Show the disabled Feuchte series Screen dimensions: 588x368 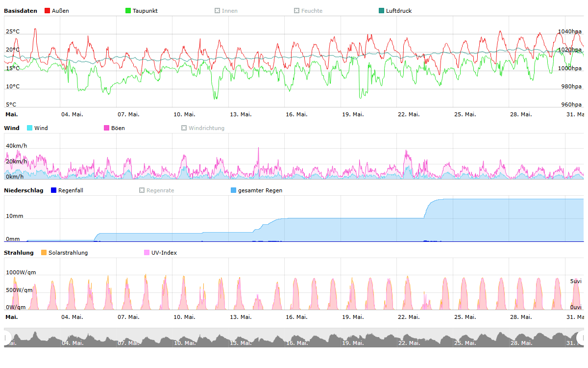[297, 11]
